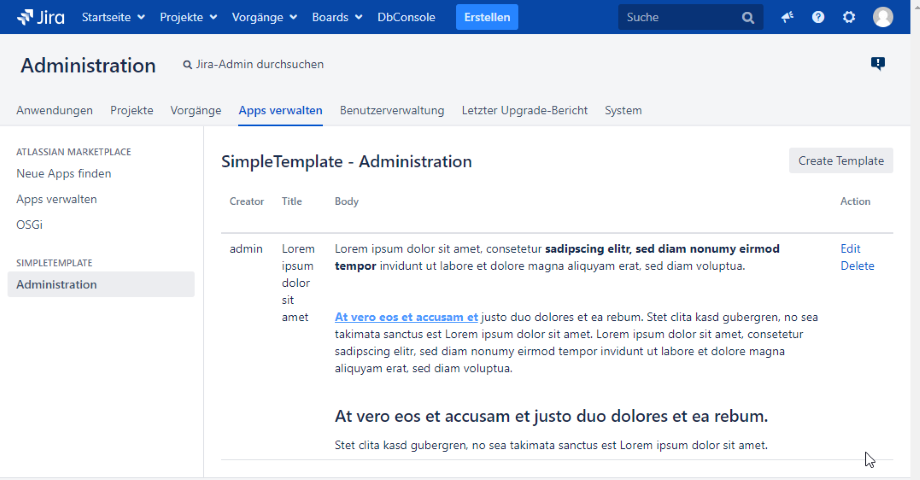Open Apps verwalten in the sidebar

(56, 200)
